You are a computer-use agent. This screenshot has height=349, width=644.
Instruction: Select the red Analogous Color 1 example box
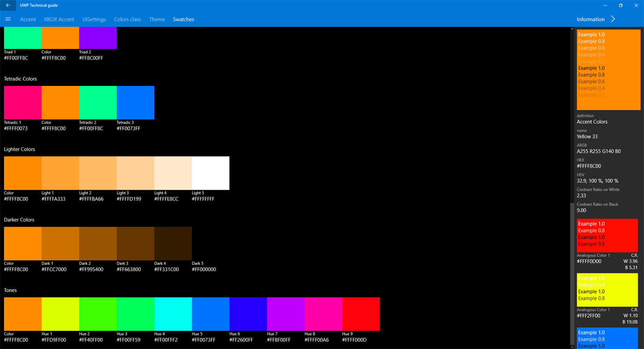[x=607, y=235]
